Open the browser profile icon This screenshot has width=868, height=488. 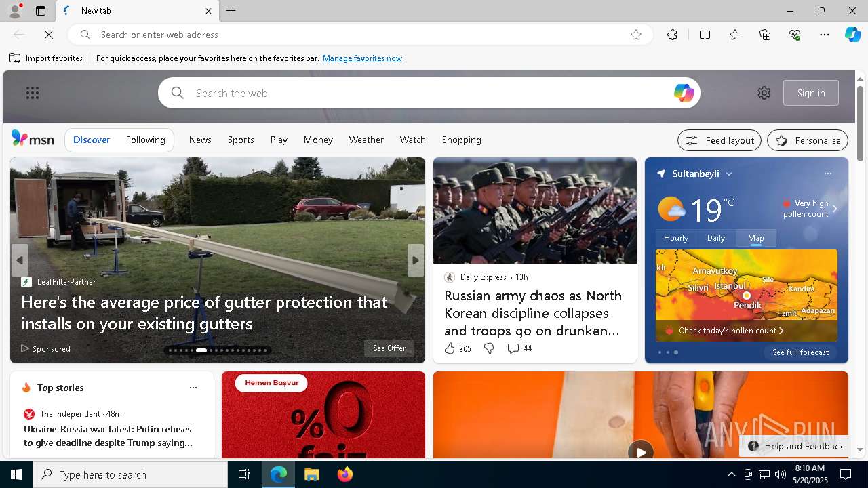[x=14, y=11]
